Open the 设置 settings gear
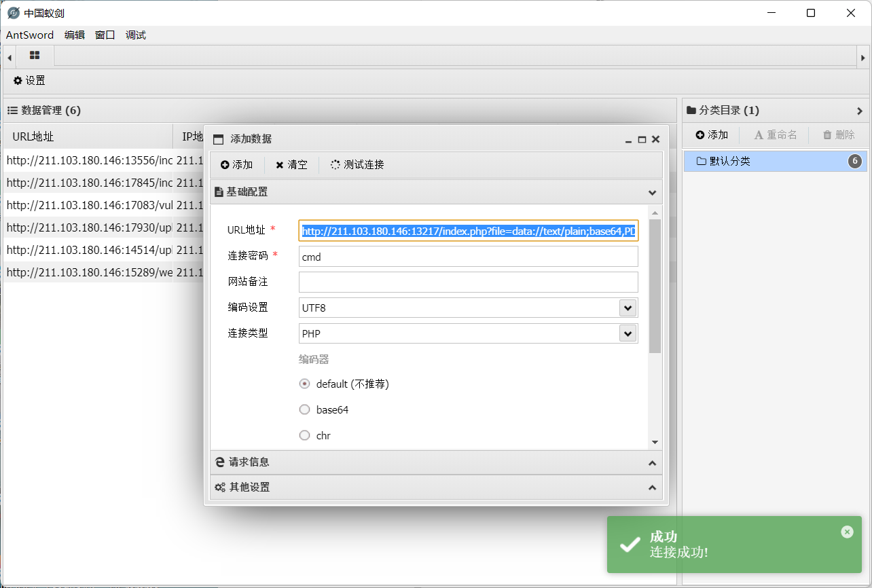This screenshot has width=872, height=588. point(29,81)
